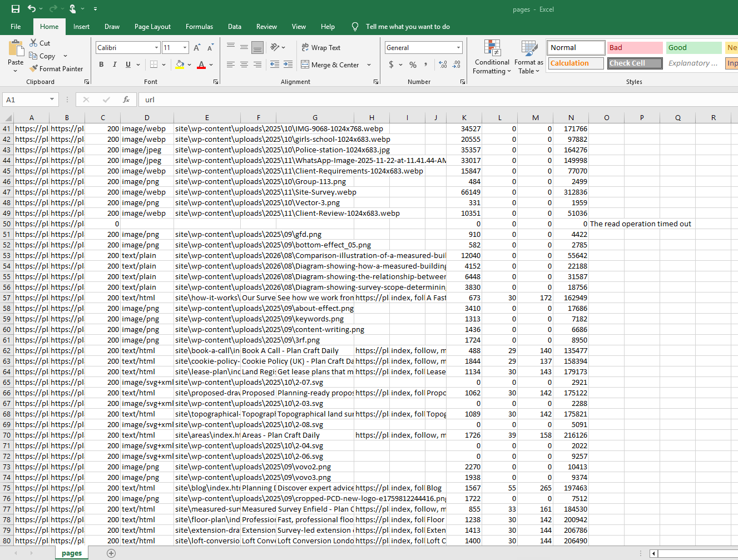Increase font size with larger A icon
This screenshot has width=738, height=560.
click(197, 48)
